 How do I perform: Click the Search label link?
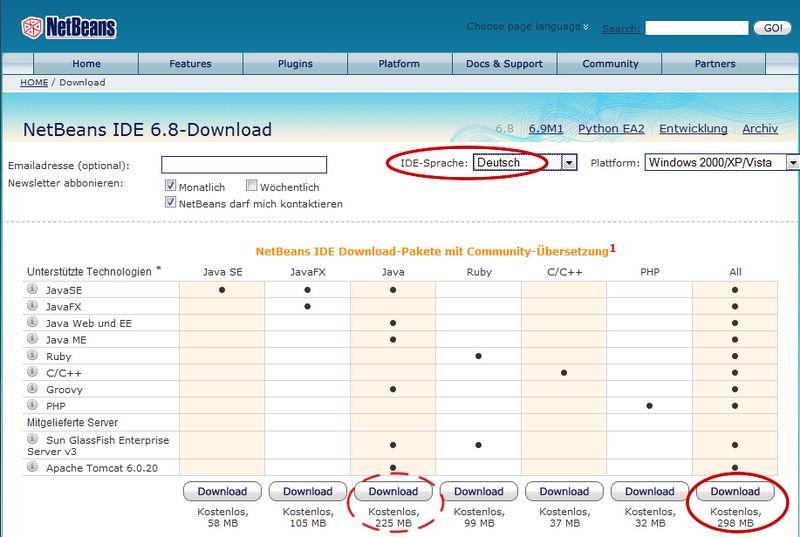[621, 29]
